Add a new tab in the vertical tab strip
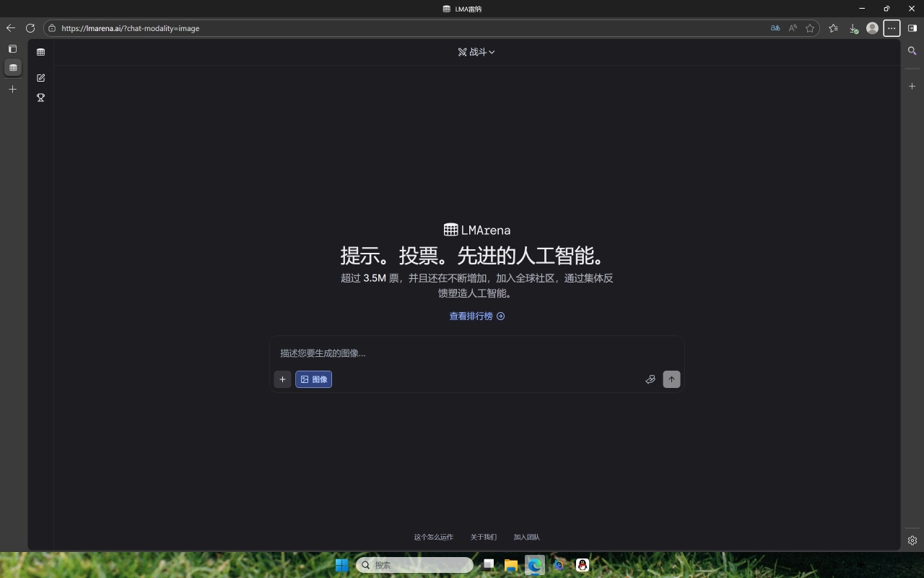924x578 pixels. (12, 89)
